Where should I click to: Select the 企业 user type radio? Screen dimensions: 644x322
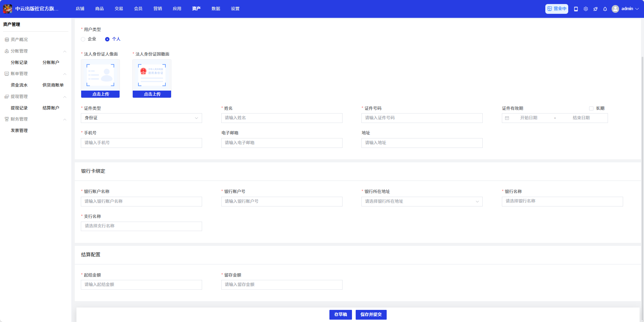(x=83, y=39)
